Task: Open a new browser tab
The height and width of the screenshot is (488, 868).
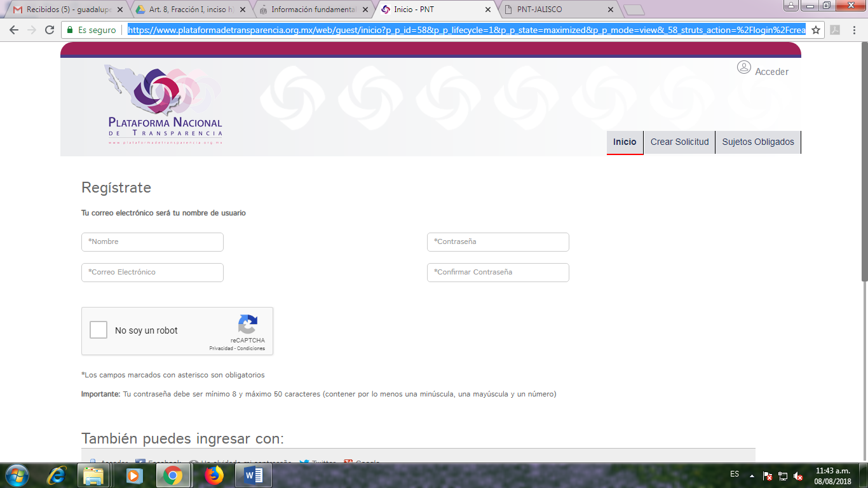Action: pos(634,10)
